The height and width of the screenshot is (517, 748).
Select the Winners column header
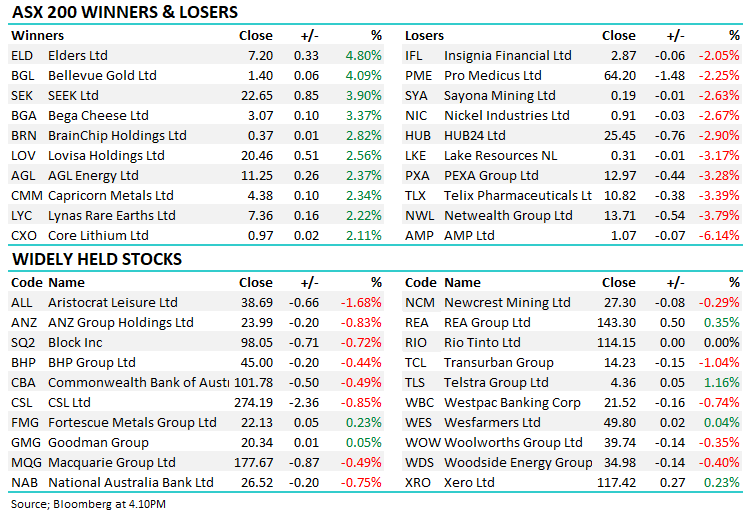click(37, 36)
